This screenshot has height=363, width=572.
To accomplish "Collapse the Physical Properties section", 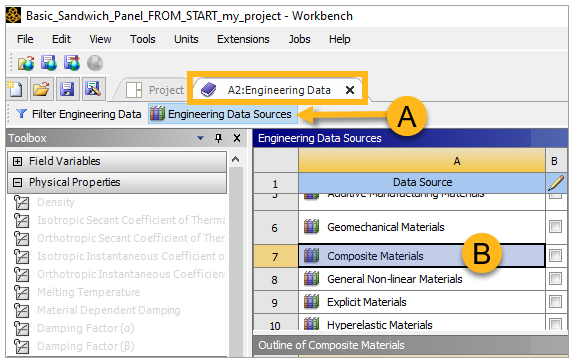I will click(x=17, y=182).
